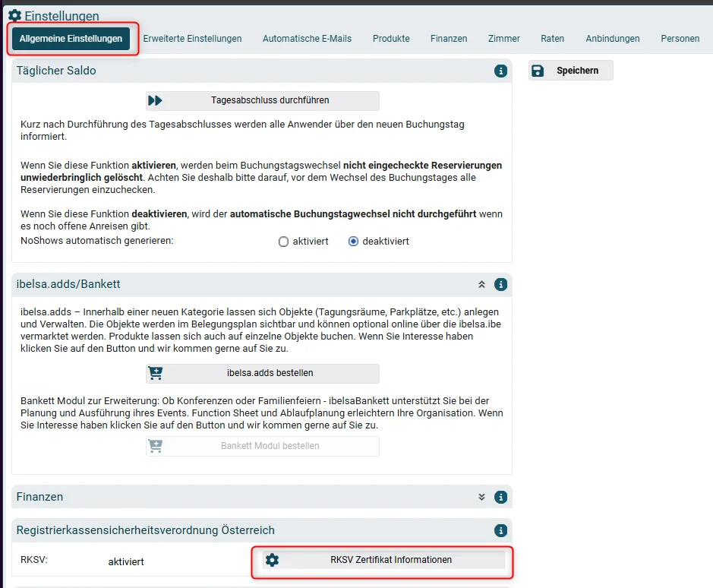Image resolution: width=713 pixels, height=588 pixels.
Task: Click the floppy disk save icon
Action: click(x=538, y=71)
